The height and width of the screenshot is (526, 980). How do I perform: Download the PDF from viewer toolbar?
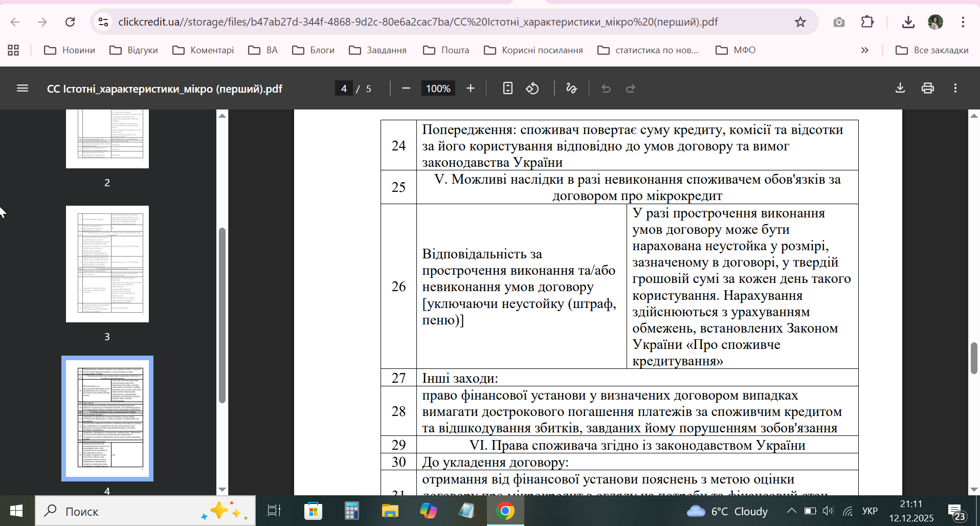(900, 89)
